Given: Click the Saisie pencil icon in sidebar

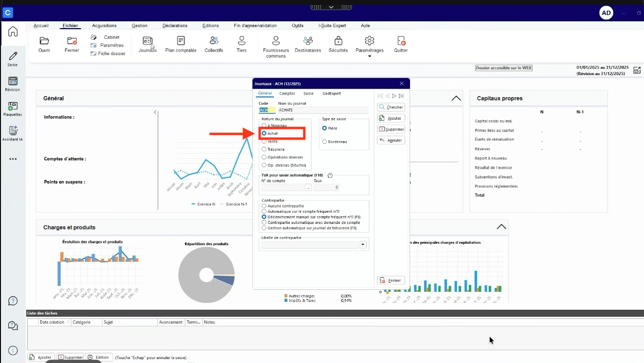Looking at the screenshot, I should point(13,59).
